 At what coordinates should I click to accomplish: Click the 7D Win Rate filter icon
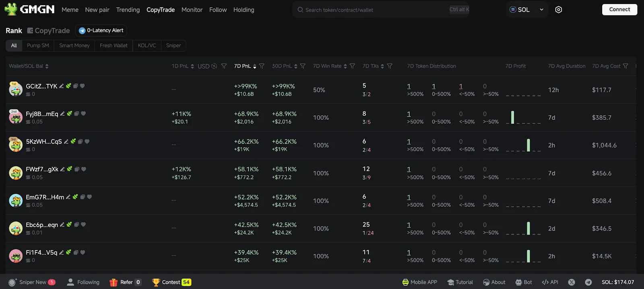(352, 66)
